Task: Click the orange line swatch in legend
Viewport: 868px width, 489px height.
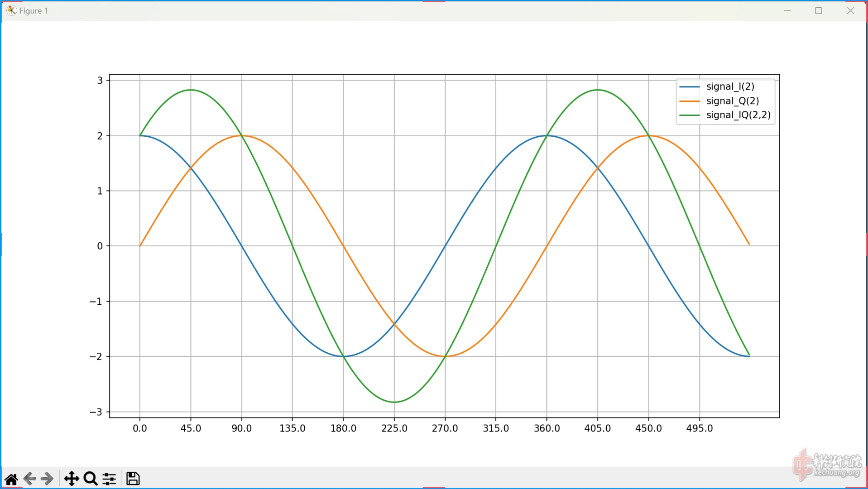Action: tap(689, 101)
